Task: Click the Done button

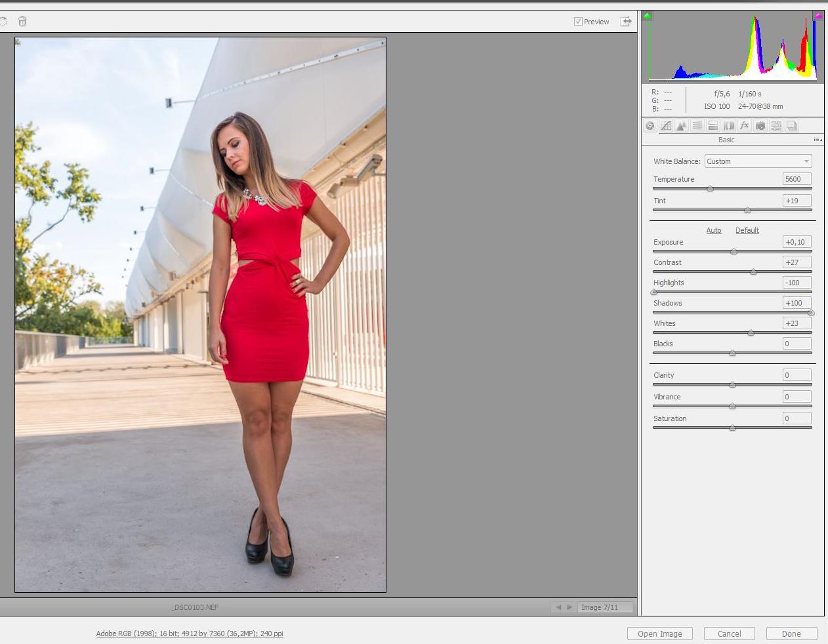Action: pos(791,634)
